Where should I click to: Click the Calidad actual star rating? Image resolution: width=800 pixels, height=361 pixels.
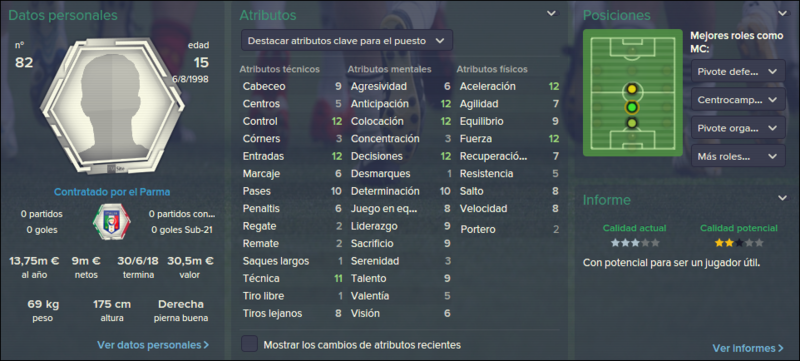[x=635, y=243]
